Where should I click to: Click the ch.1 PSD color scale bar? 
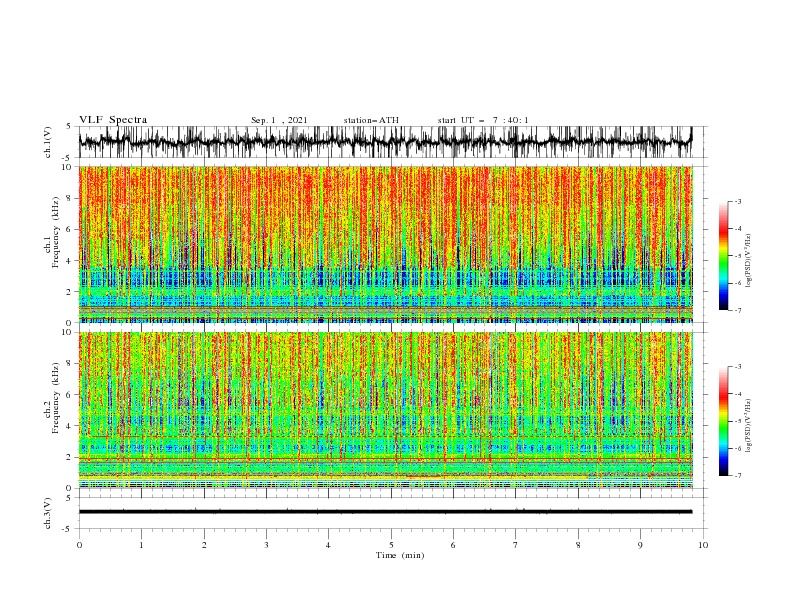click(724, 256)
